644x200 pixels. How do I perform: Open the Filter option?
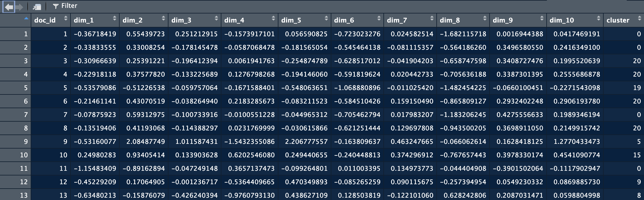tap(65, 6)
